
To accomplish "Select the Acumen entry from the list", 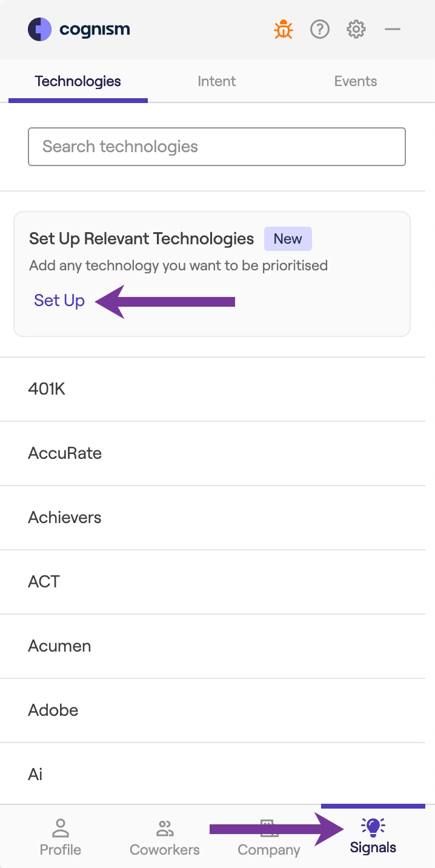I will [59, 646].
